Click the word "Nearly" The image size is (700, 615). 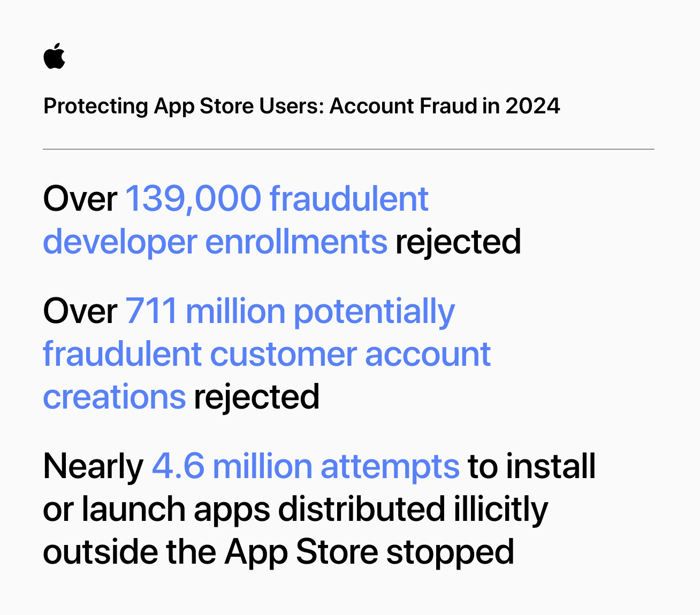click(93, 466)
